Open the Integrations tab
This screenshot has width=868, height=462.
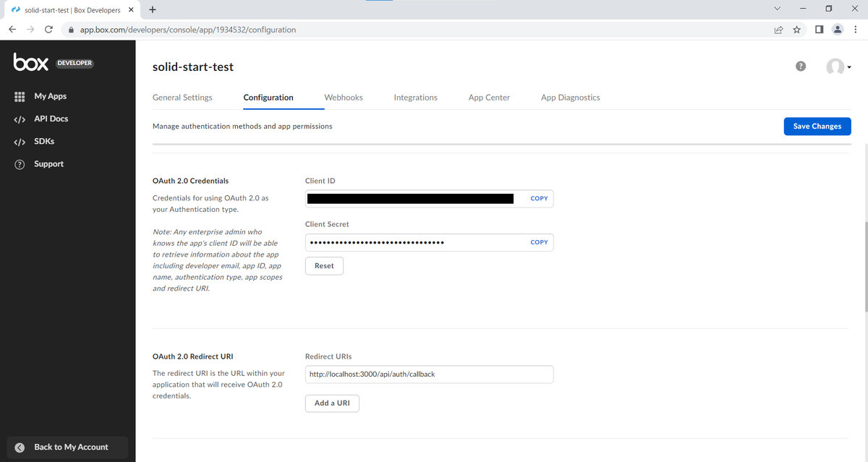point(415,98)
